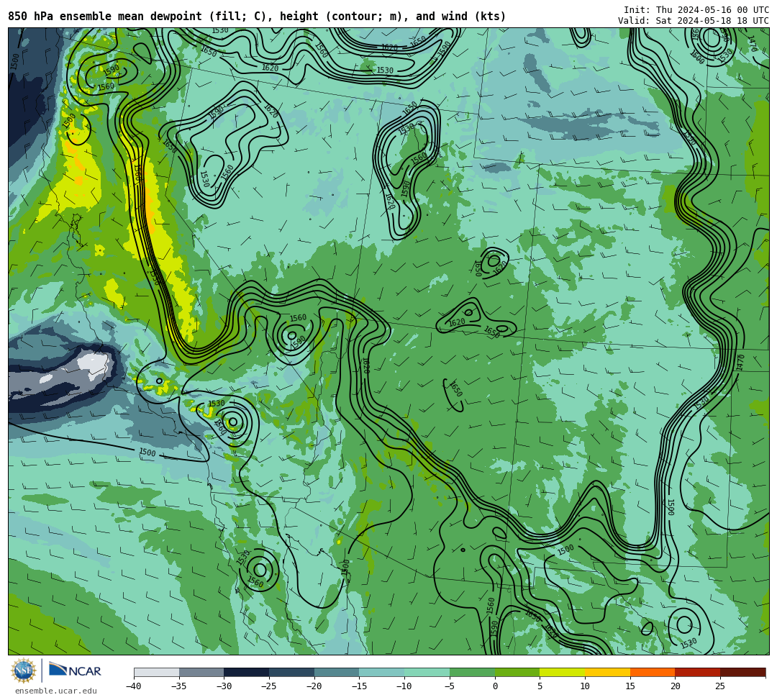Click the 'Init: Thu 2024-05-16 00 UTC' text

(x=696, y=10)
